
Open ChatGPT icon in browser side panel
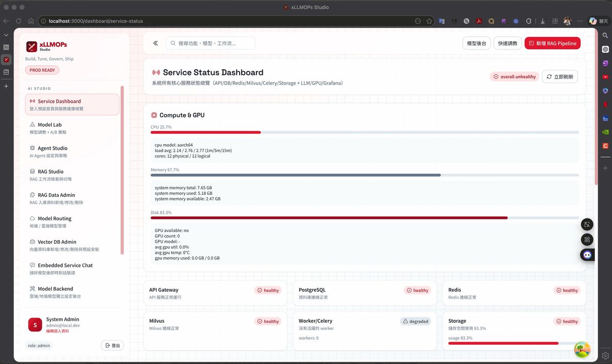[x=605, y=49]
